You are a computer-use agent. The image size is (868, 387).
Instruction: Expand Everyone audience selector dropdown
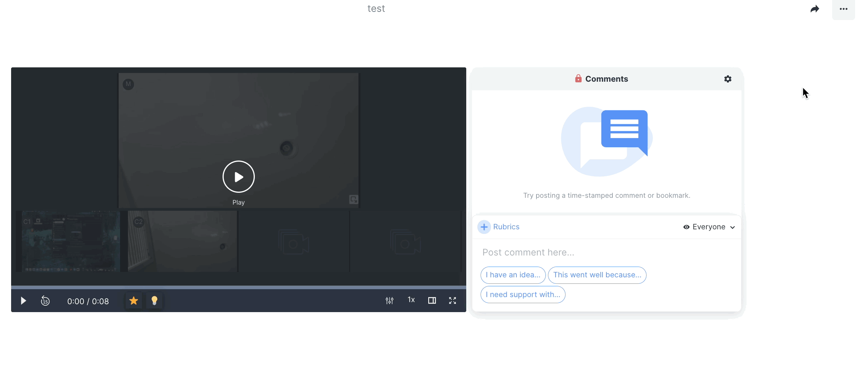tap(710, 226)
